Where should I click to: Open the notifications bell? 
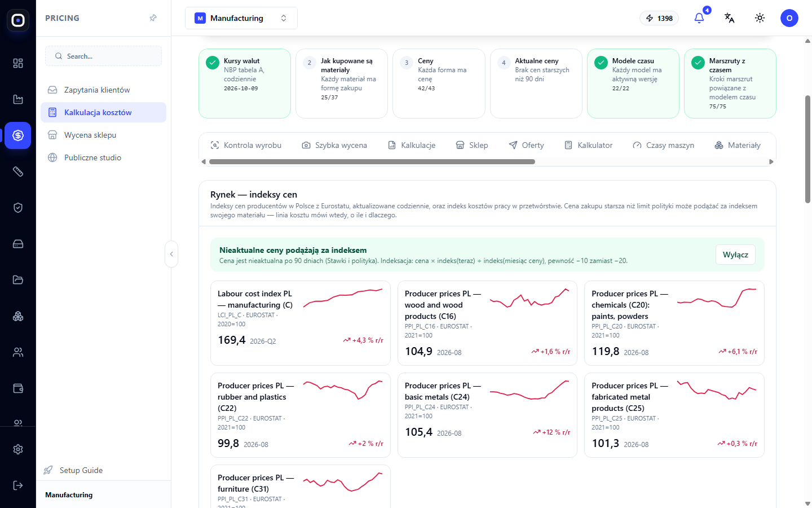point(699,18)
